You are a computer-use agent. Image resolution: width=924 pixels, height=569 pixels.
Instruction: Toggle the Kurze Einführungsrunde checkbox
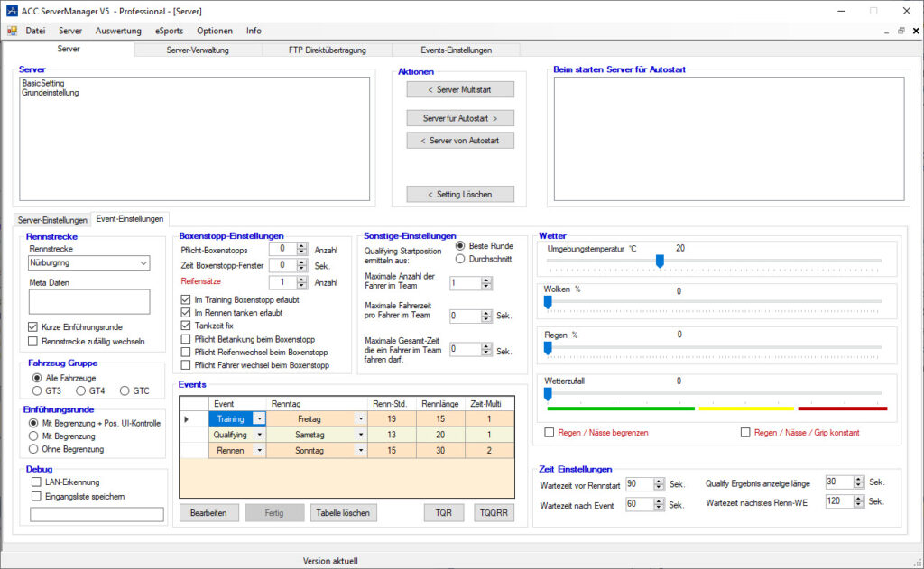coord(33,327)
